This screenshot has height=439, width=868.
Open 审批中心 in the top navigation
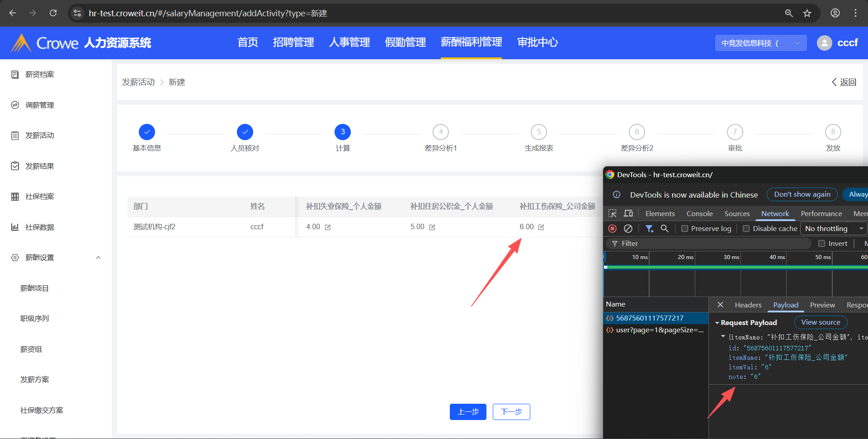point(537,42)
